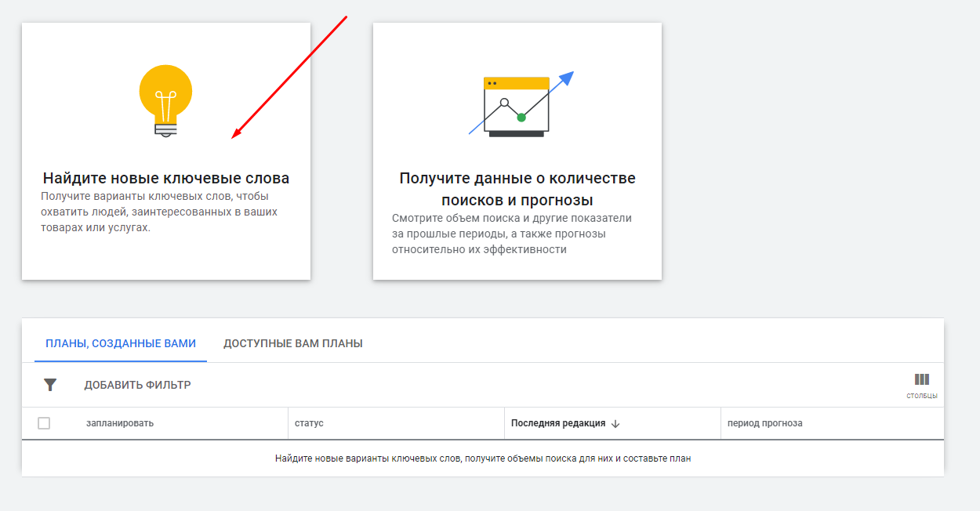The image size is (980, 511).
Task: Open the ДОСТУПНЫЕ ВАМ ПЛАНЫ tab
Action: [292, 343]
